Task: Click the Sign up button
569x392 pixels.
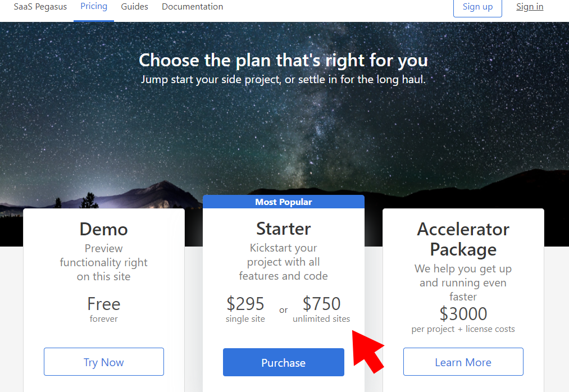Action: click(x=477, y=7)
